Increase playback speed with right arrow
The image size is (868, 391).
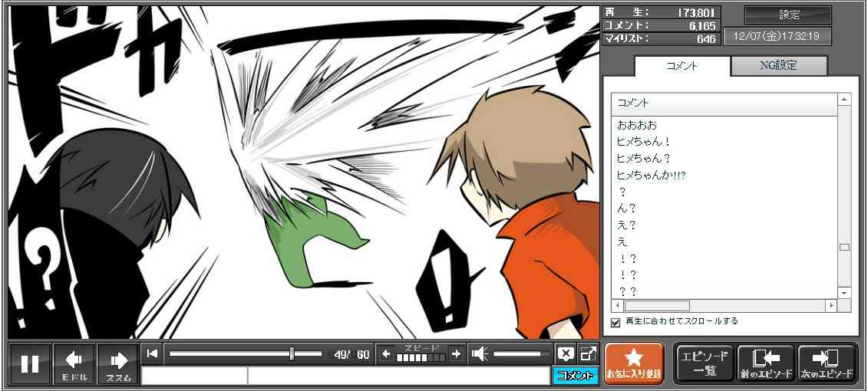click(x=456, y=353)
